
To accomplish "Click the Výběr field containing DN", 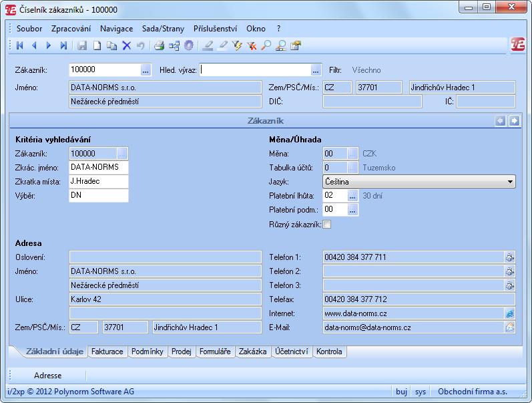I will tap(99, 196).
